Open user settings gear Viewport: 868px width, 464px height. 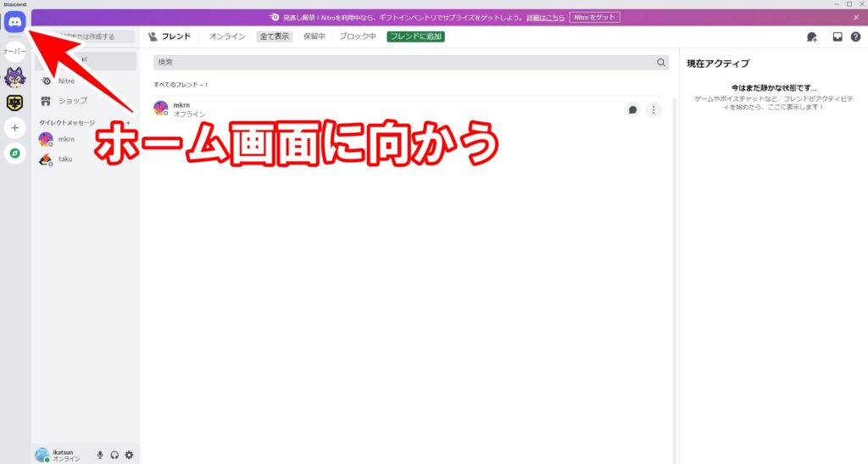pyautogui.click(x=129, y=456)
